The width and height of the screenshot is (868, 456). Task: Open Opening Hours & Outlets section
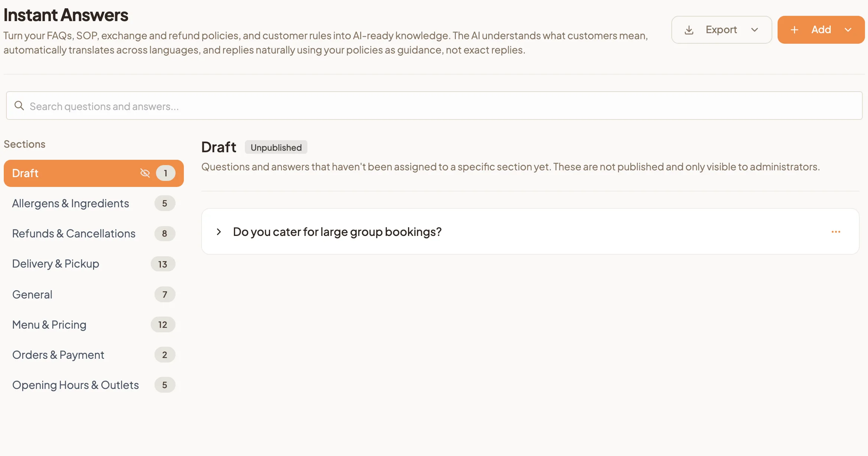pos(94,385)
